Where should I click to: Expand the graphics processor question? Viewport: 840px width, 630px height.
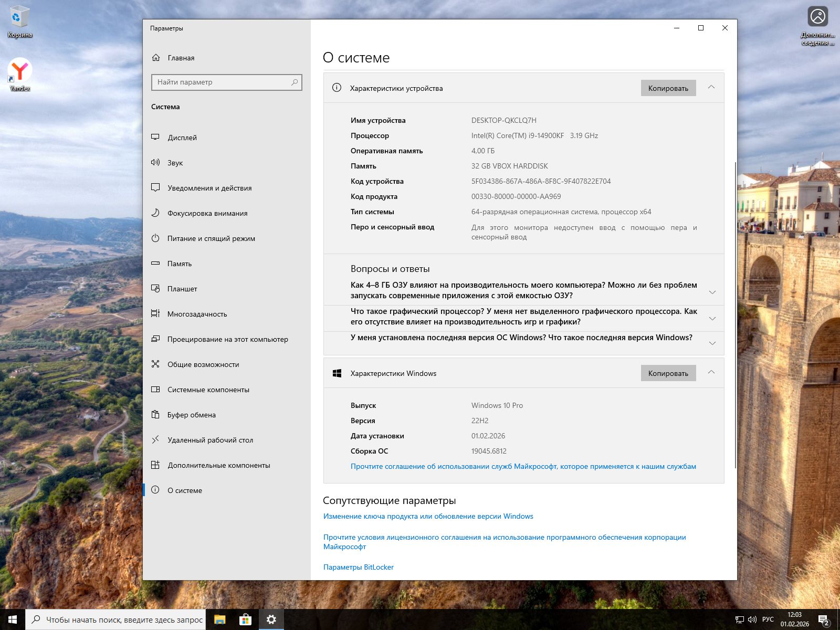click(x=712, y=319)
